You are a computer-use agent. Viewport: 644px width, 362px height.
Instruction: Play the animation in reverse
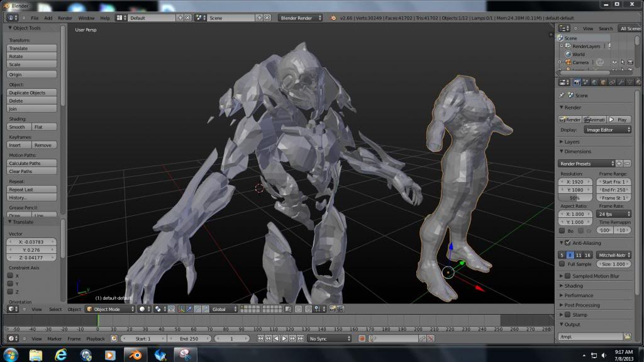point(277,339)
